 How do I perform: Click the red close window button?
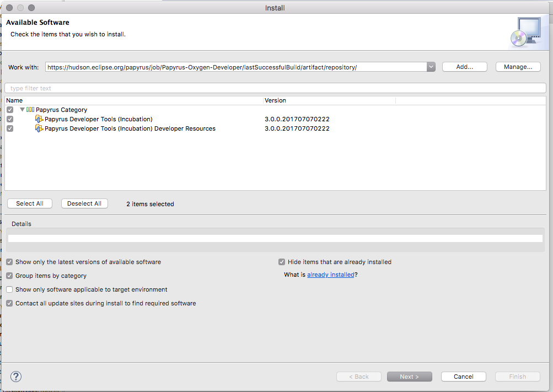click(x=9, y=8)
